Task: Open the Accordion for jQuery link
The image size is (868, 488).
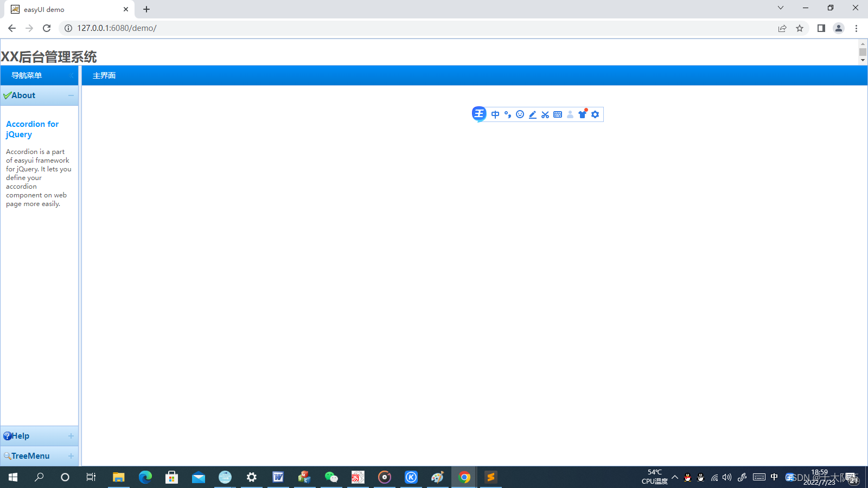Action: click(x=32, y=129)
